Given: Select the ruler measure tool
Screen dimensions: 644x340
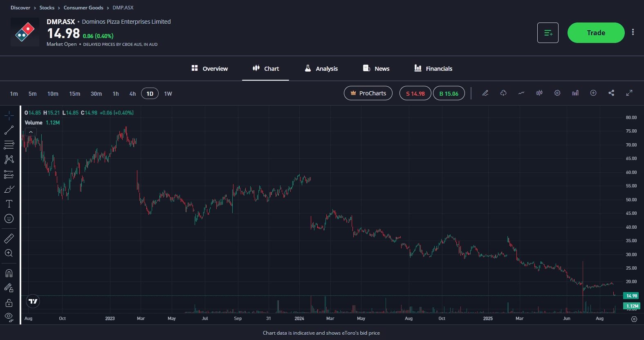Looking at the screenshot, I should point(9,238).
